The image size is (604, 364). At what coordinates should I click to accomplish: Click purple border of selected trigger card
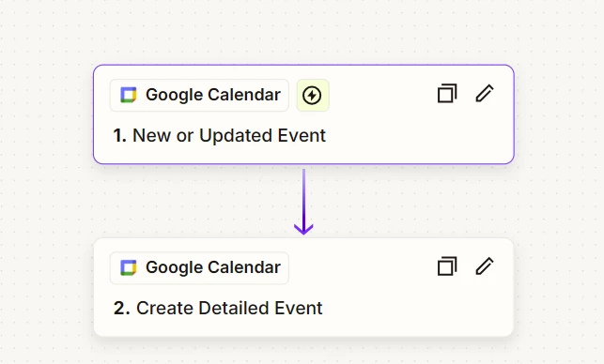point(303,65)
